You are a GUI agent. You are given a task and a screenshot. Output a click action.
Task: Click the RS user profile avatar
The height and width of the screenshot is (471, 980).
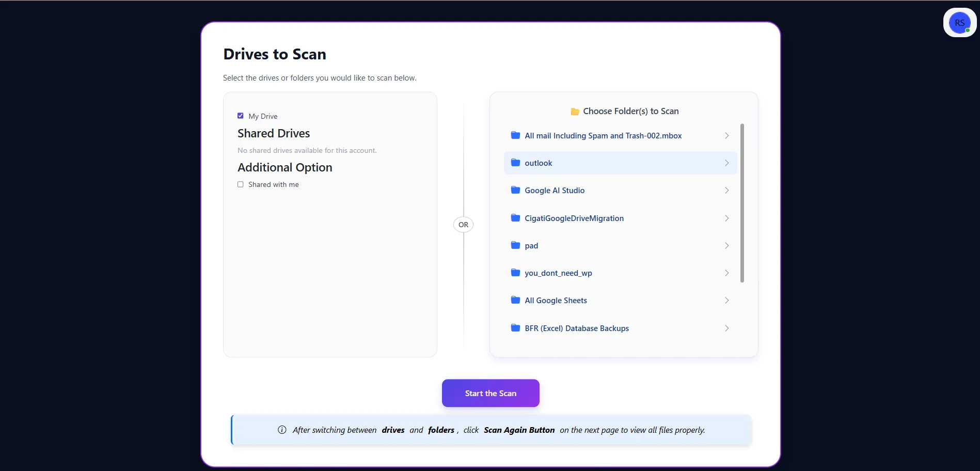pos(959,23)
